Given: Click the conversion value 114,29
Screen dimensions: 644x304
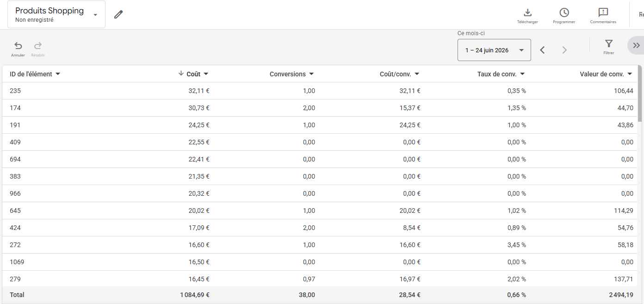Looking at the screenshot, I should (624, 211).
